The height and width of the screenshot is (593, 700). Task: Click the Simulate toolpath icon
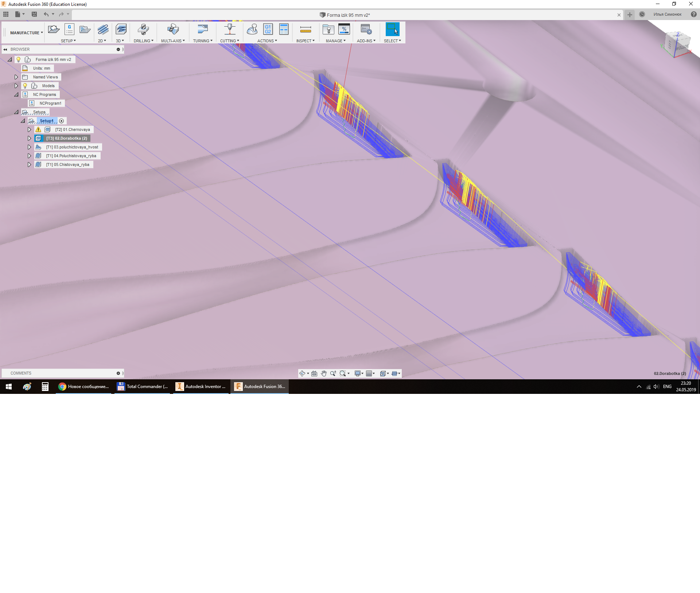[x=252, y=30]
